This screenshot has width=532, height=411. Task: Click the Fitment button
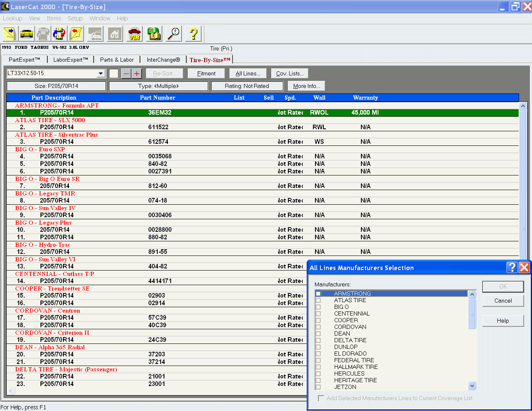coord(206,74)
